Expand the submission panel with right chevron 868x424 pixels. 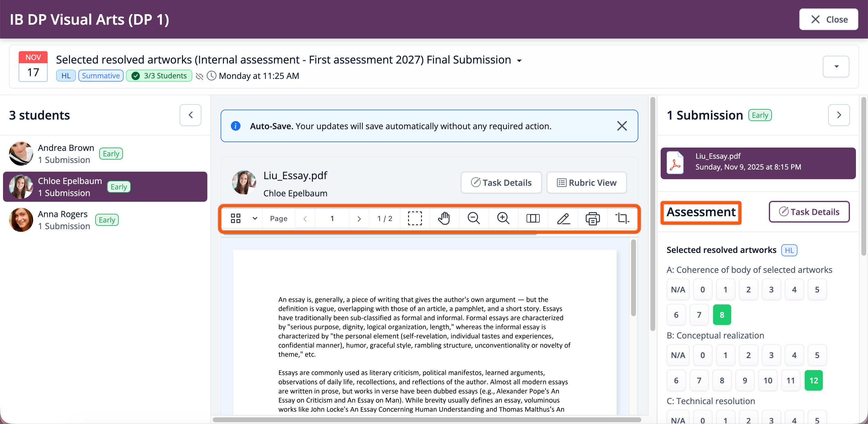click(839, 115)
